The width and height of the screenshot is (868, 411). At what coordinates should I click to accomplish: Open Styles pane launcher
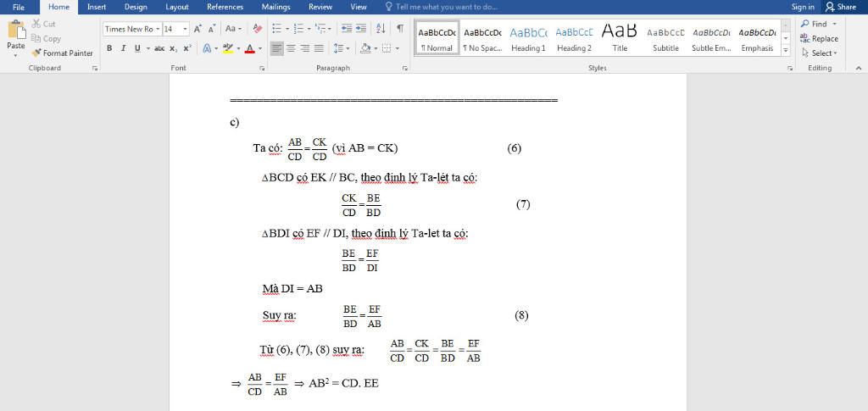[x=789, y=68]
